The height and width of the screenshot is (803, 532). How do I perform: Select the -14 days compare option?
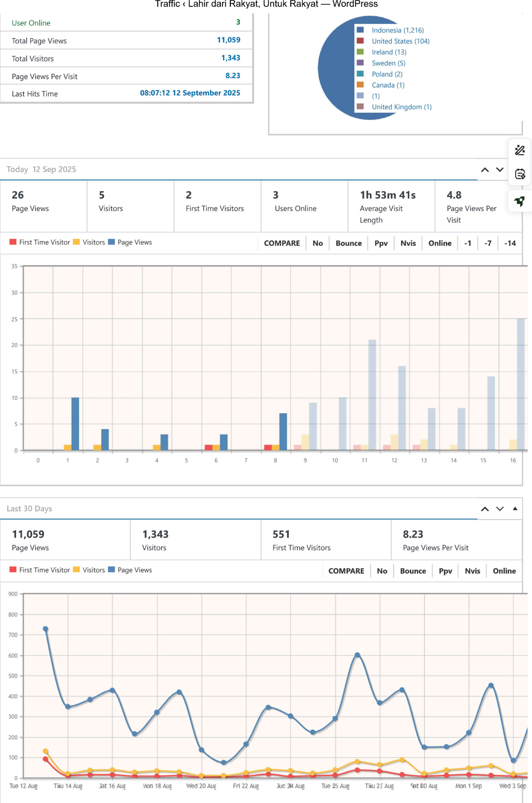coord(510,243)
